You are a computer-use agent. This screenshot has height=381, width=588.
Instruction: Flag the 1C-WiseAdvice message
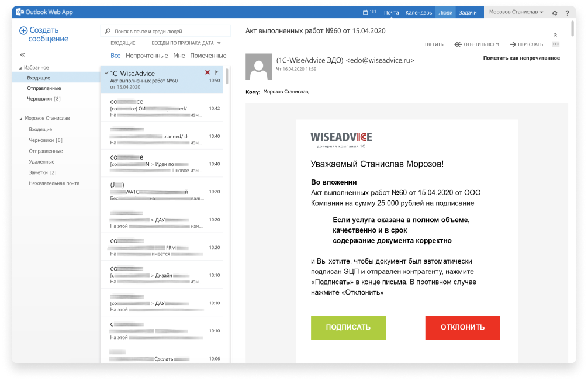216,72
